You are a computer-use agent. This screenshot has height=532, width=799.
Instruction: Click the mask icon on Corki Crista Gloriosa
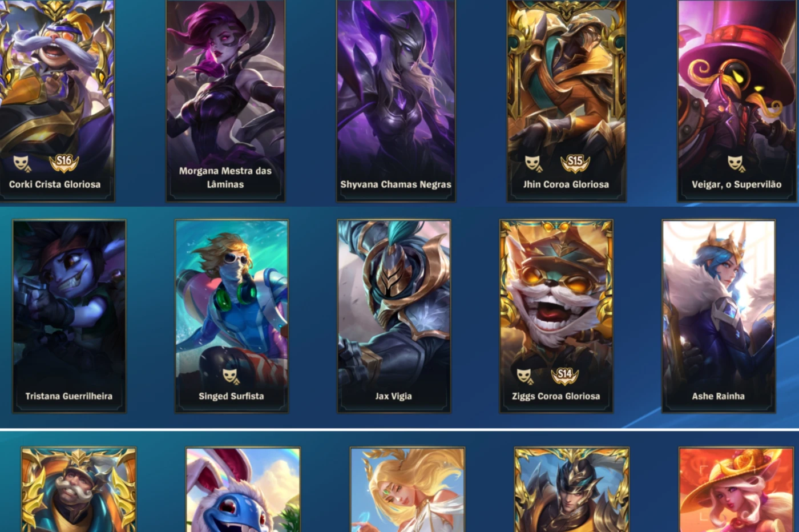pos(22,164)
